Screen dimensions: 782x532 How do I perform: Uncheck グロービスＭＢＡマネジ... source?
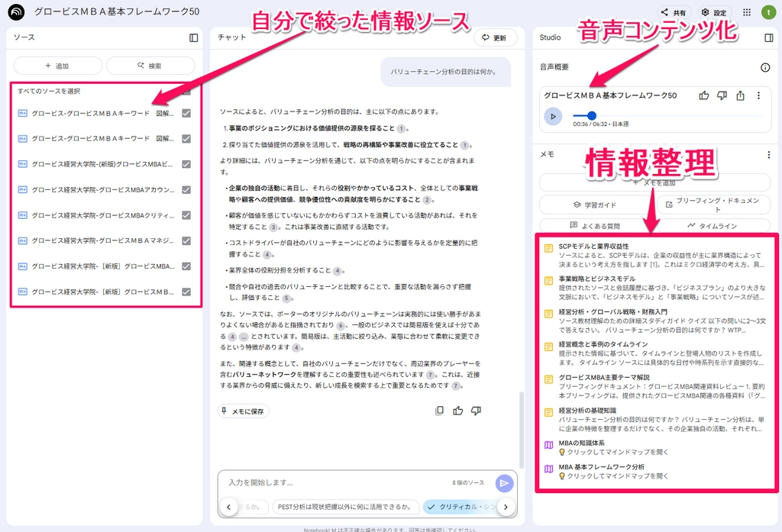186,241
